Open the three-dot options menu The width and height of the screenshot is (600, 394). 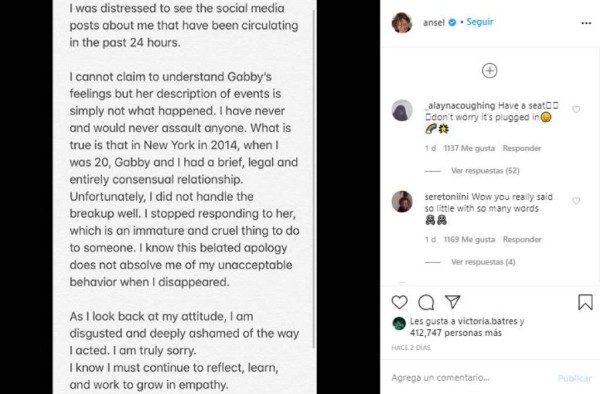(586, 23)
